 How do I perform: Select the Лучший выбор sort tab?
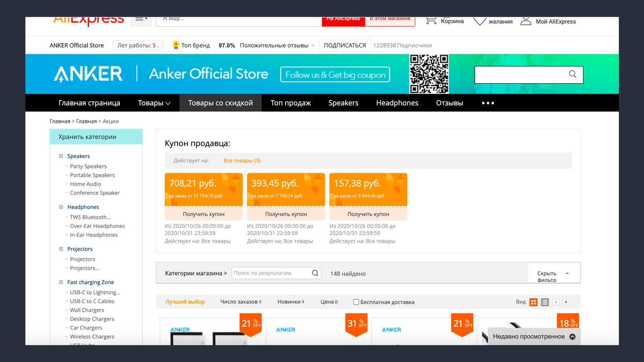[x=185, y=302]
